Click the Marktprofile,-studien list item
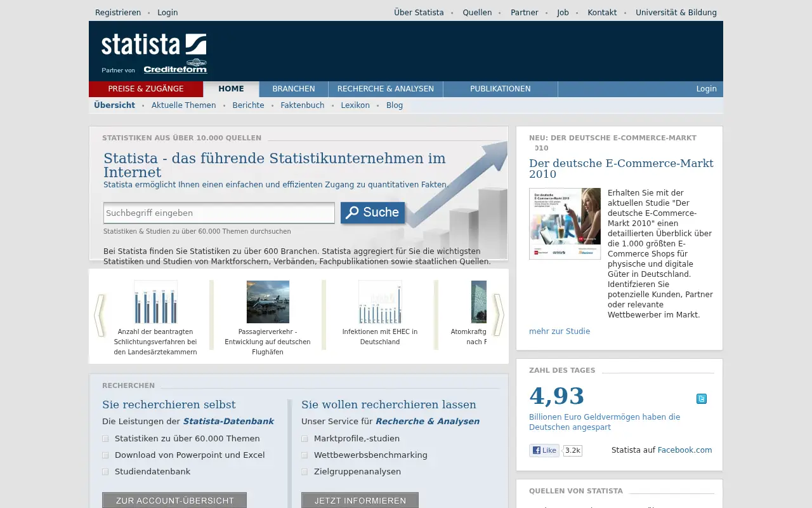This screenshot has width=812, height=508. pos(357,439)
